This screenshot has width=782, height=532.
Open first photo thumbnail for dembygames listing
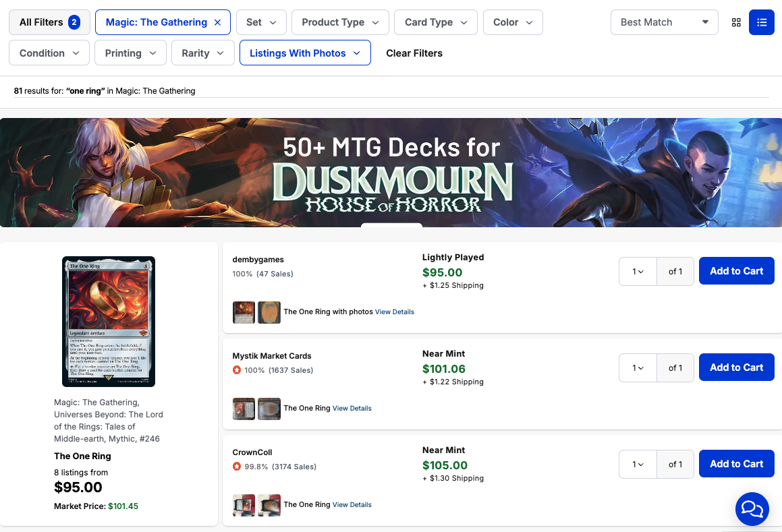click(244, 312)
